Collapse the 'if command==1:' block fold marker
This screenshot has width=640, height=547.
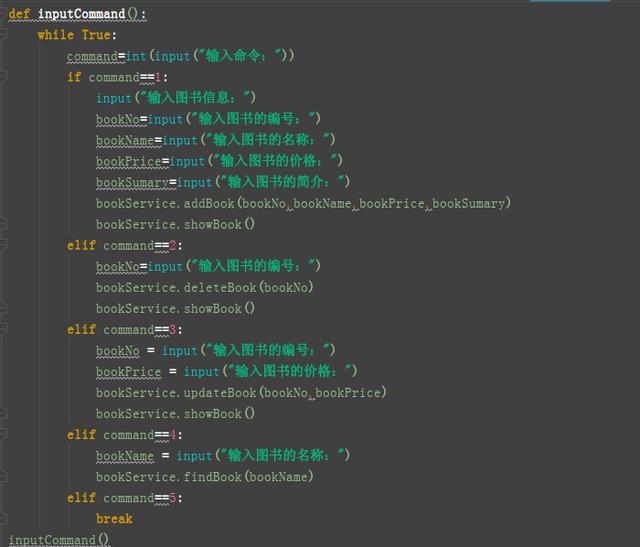coord(3,77)
